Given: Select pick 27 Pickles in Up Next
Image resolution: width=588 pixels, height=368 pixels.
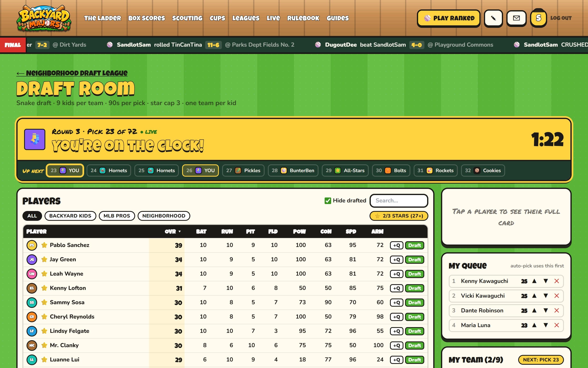Looking at the screenshot, I should [243, 170].
